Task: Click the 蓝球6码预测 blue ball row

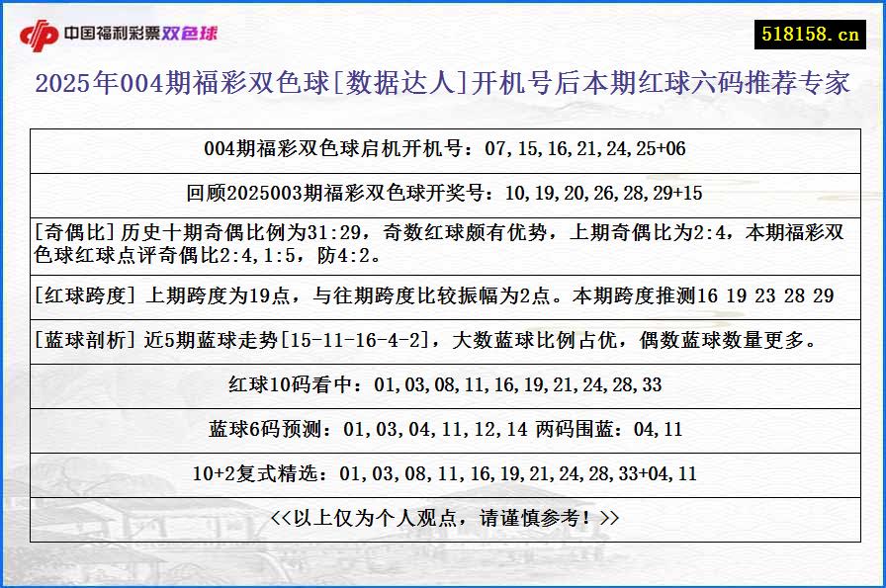Action: pos(443,430)
